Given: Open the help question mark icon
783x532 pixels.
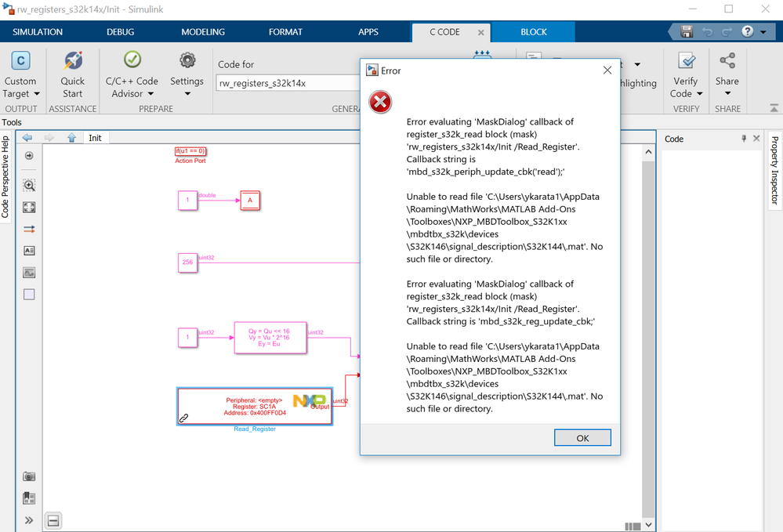Looking at the screenshot, I should point(747,31).
